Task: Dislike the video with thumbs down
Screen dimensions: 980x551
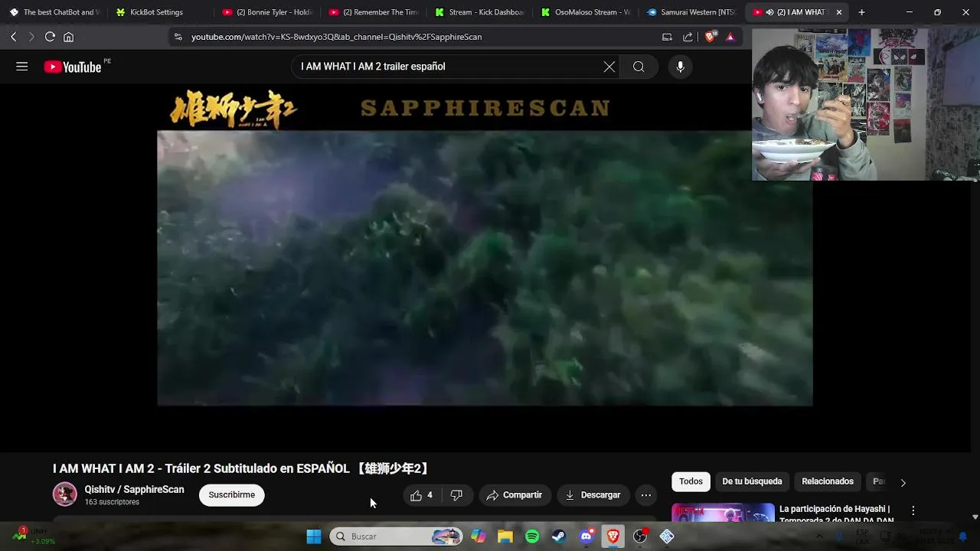Action: (x=456, y=495)
